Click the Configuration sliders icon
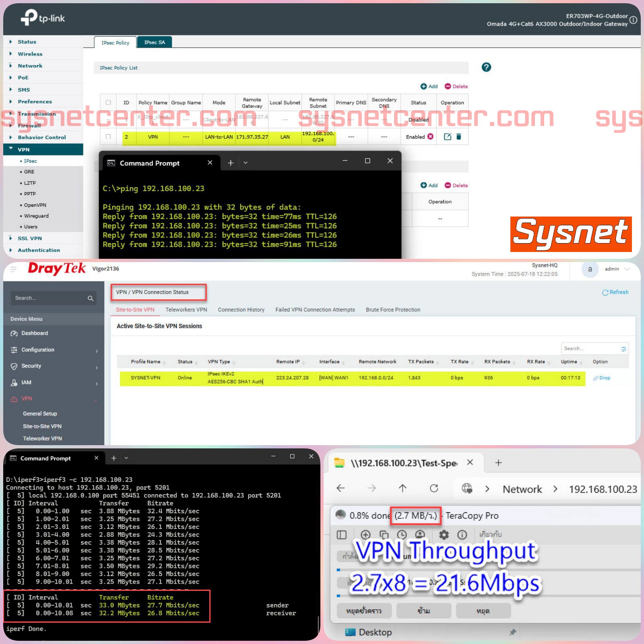Viewport: 644px width, 644px height. click(14, 350)
